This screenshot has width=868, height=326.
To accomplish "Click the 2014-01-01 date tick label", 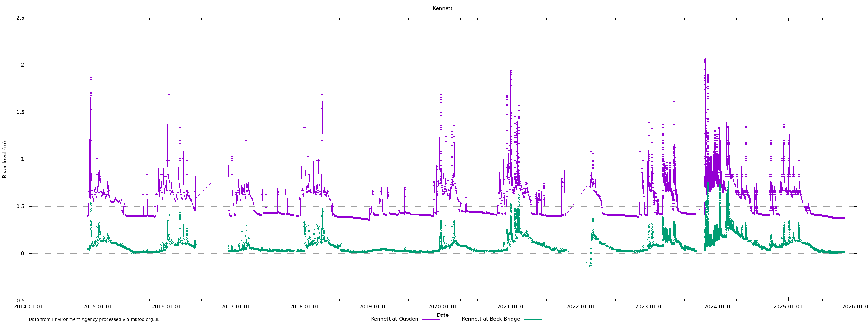I will point(29,307).
